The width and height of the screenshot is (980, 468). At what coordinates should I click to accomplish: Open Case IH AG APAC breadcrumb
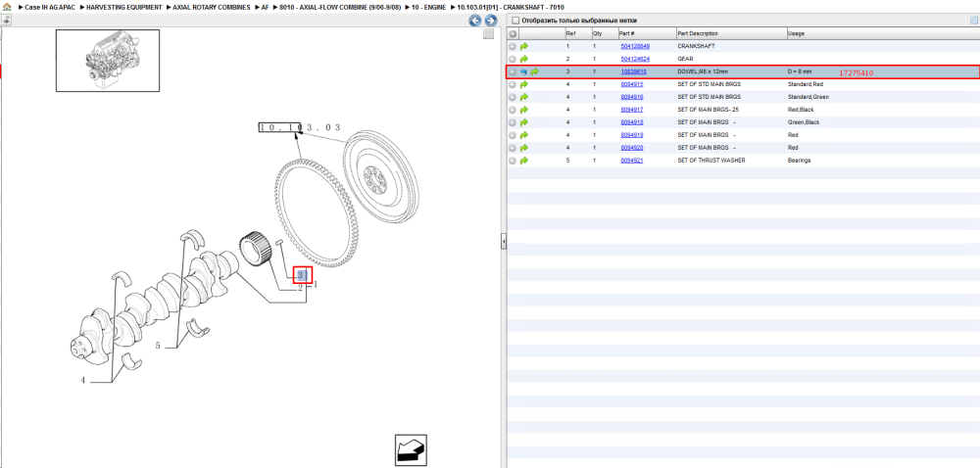tap(50, 7)
